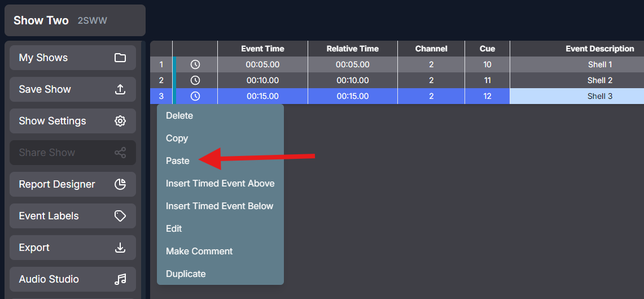Click the music note Audio Studio icon
Screen dimensions: 644x299
[x=120, y=279]
